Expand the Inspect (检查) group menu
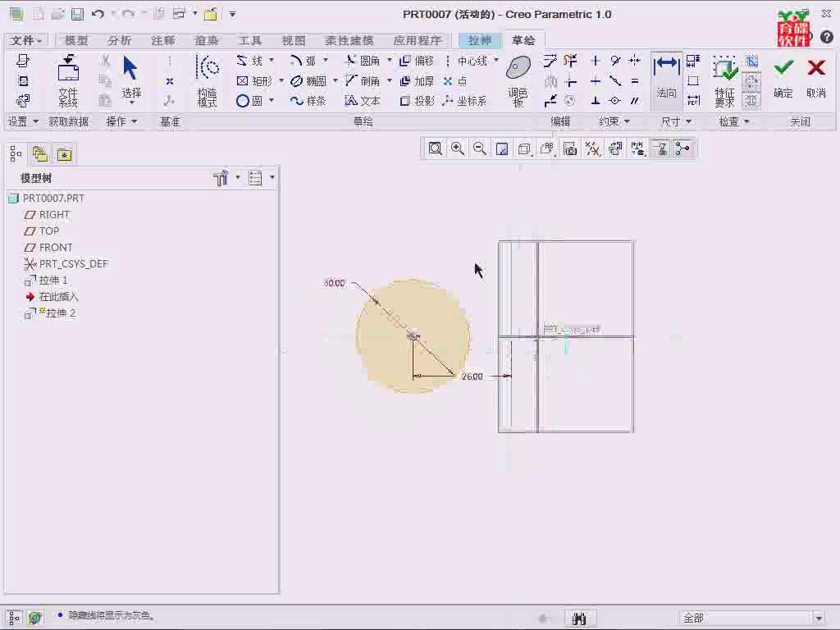This screenshot has height=630, width=840. coord(734,121)
